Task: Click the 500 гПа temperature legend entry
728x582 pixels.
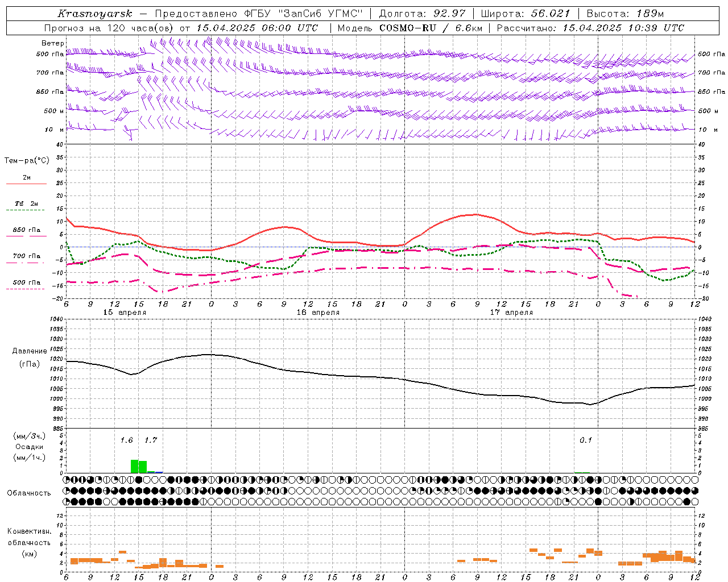Action: [27, 282]
